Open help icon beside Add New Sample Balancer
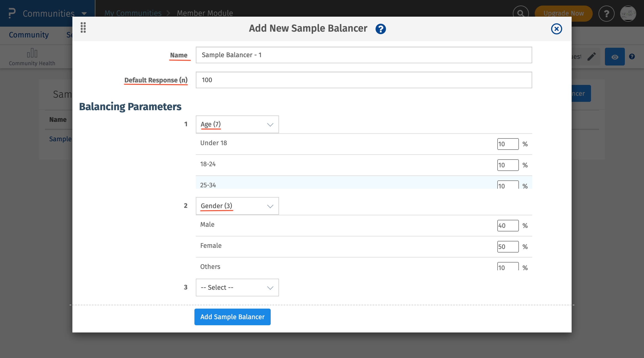Viewport: 644px width, 358px height. click(381, 29)
